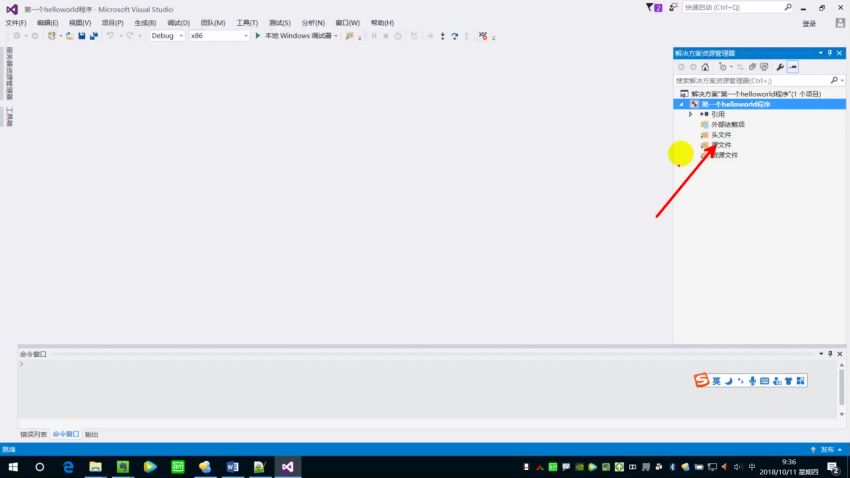Toggle the 英 language mode on the Sogou toolbar
Screen dimensions: 850x478
(716, 381)
